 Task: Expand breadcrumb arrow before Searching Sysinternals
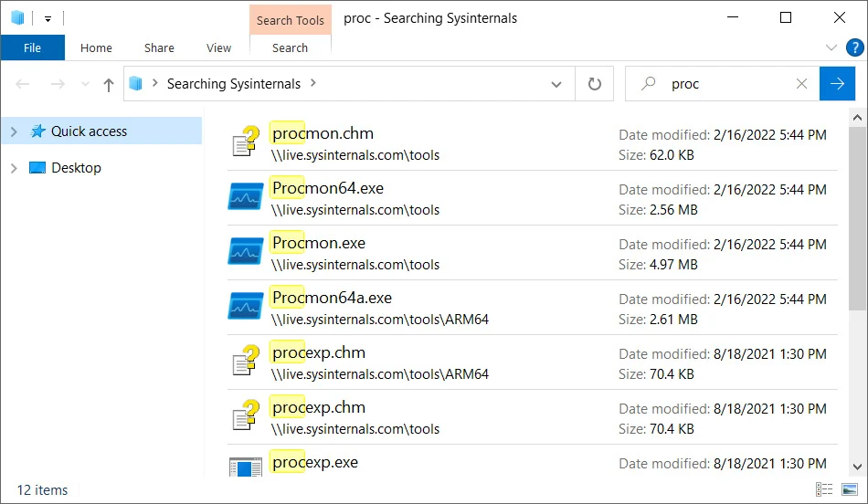click(155, 83)
